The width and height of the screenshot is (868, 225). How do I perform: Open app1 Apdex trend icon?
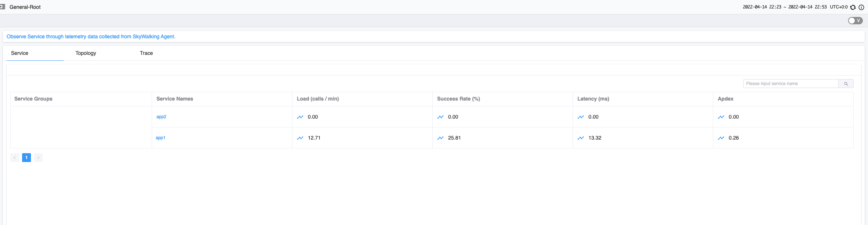point(721,138)
